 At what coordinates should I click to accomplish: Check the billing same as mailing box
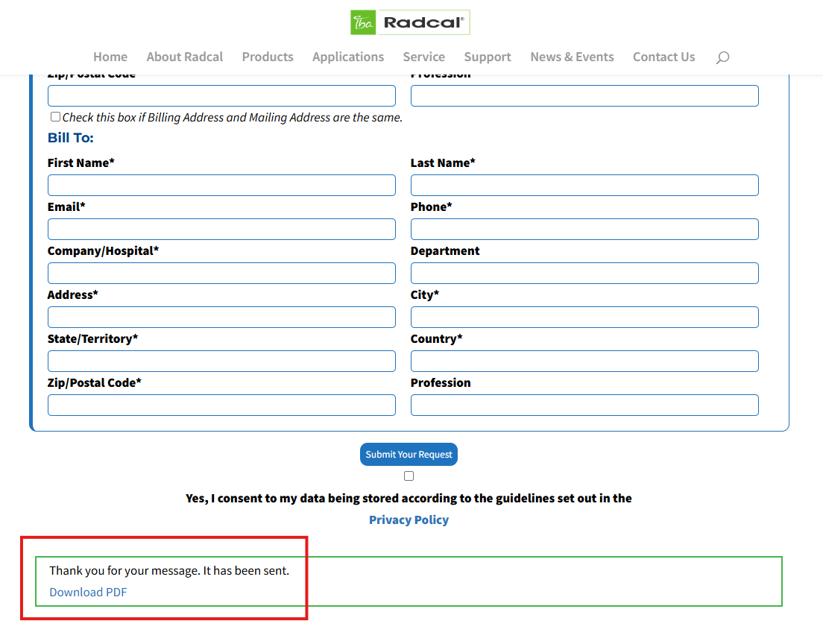pyautogui.click(x=55, y=117)
